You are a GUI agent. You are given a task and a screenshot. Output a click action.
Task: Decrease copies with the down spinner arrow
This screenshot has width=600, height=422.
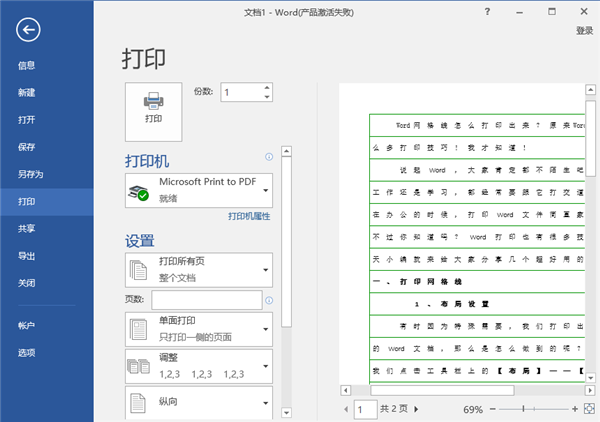pyautogui.click(x=267, y=97)
